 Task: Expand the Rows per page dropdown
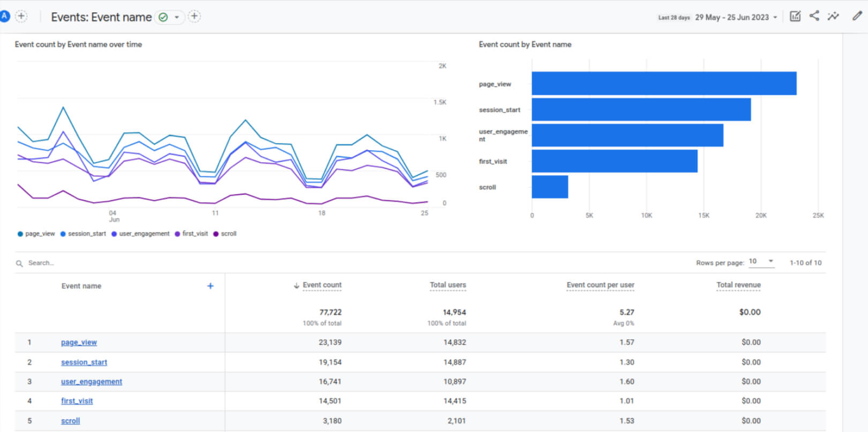pos(761,262)
